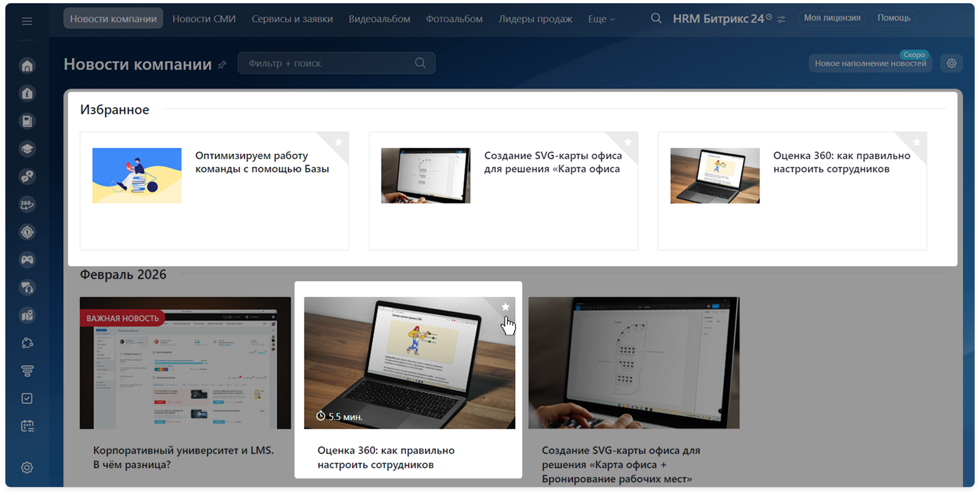Open the home icon in the sidebar
980x495 pixels.
[x=27, y=66]
